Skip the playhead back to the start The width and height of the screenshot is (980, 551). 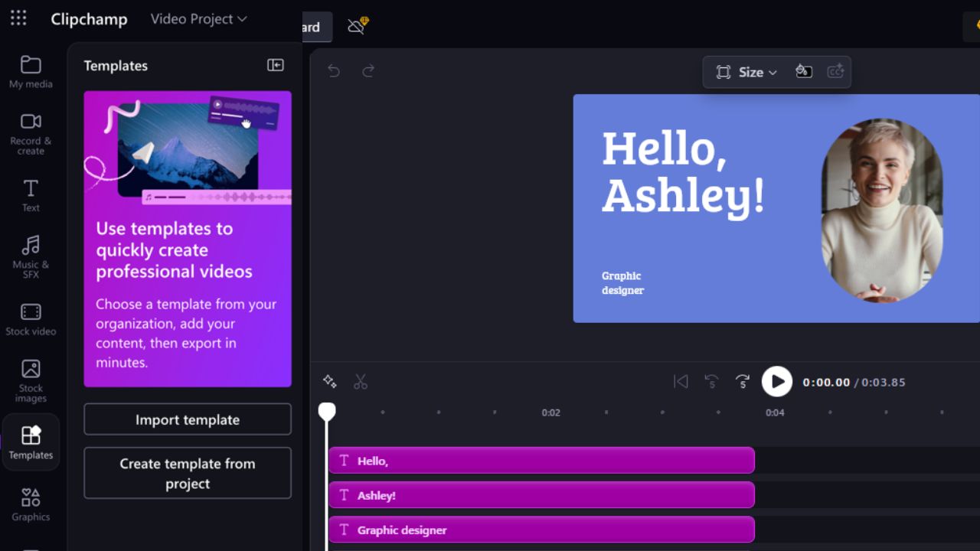[x=680, y=381]
